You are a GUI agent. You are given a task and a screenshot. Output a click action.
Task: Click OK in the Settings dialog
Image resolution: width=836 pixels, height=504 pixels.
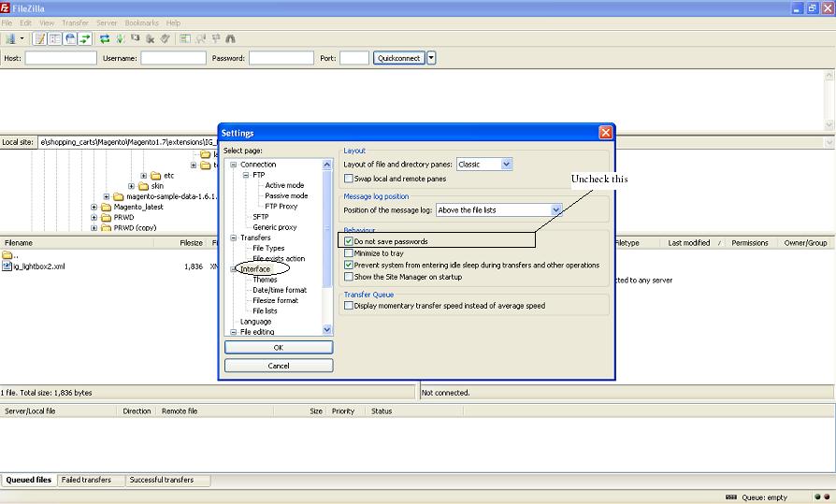pos(279,347)
